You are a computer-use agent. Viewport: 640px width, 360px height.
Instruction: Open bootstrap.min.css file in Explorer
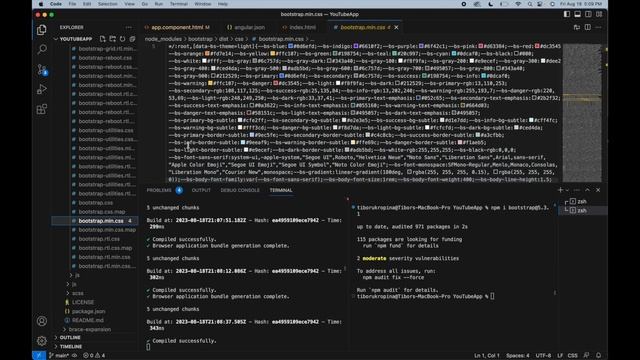95,221
